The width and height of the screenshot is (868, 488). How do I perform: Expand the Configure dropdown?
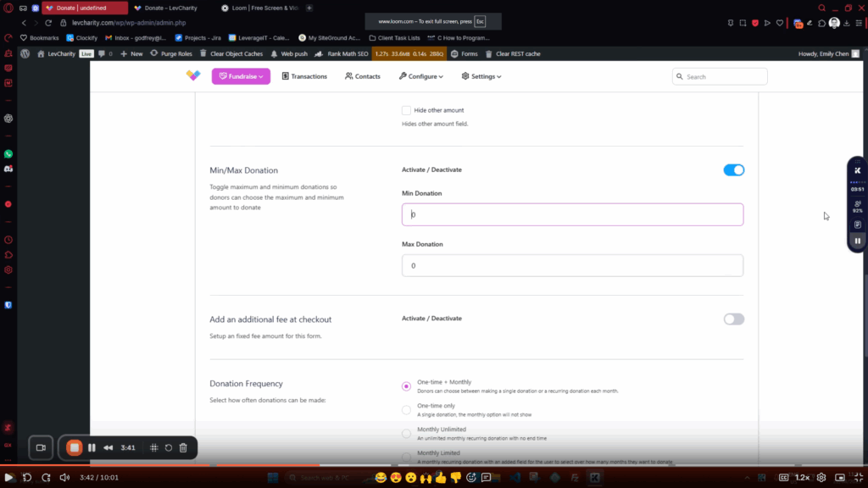[x=420, y=76]
